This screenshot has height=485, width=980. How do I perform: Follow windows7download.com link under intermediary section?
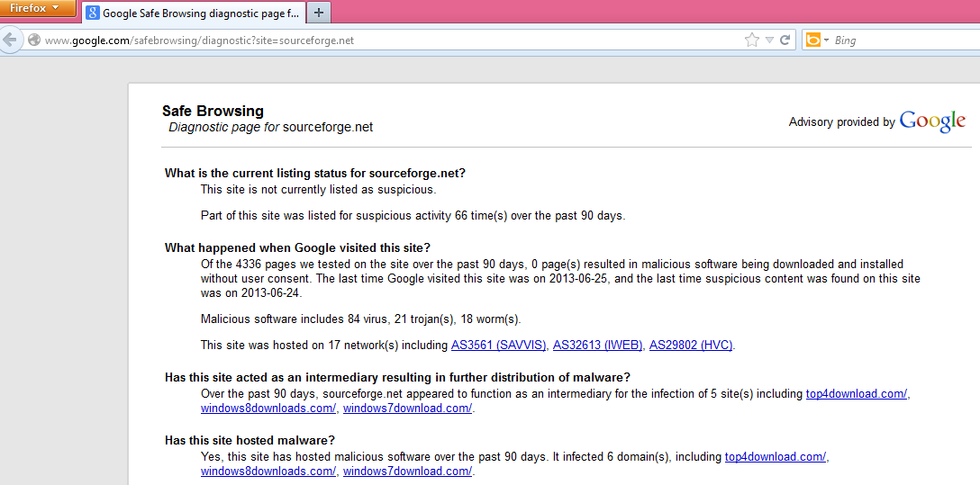click(407, 409)
